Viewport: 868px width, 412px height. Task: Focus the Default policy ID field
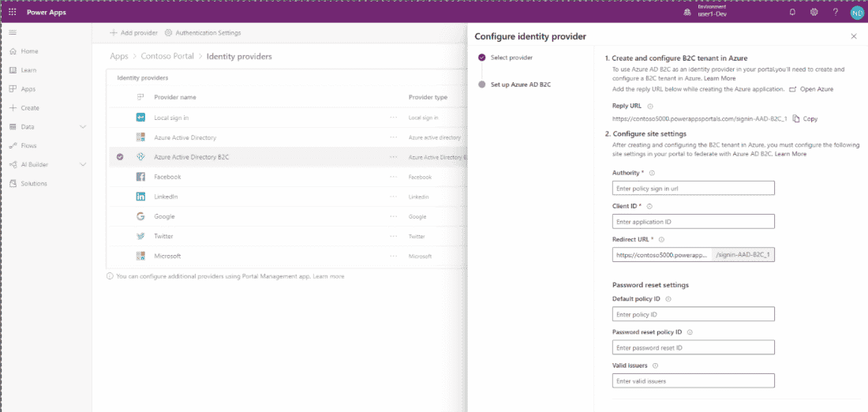click(x=693, y=314)
